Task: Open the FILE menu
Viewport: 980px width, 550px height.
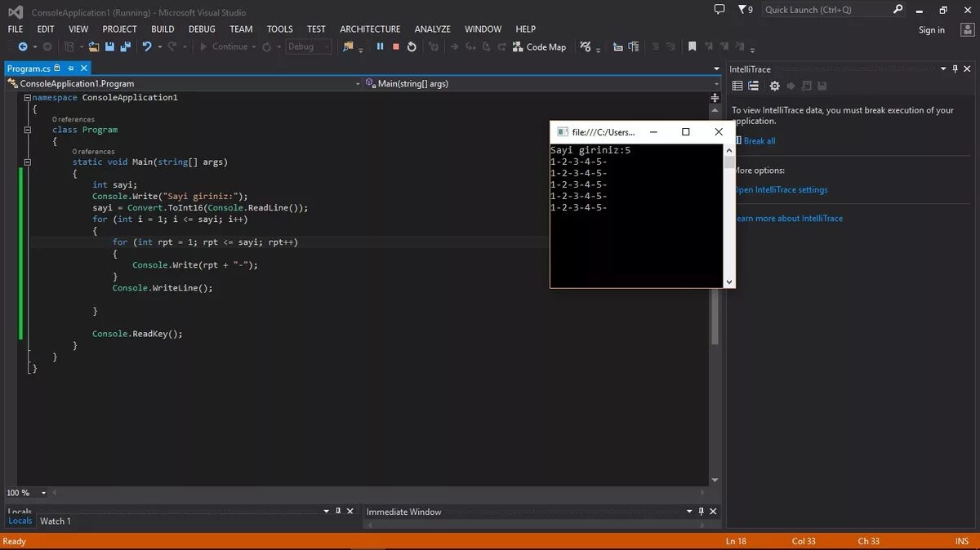Action: 16,29
